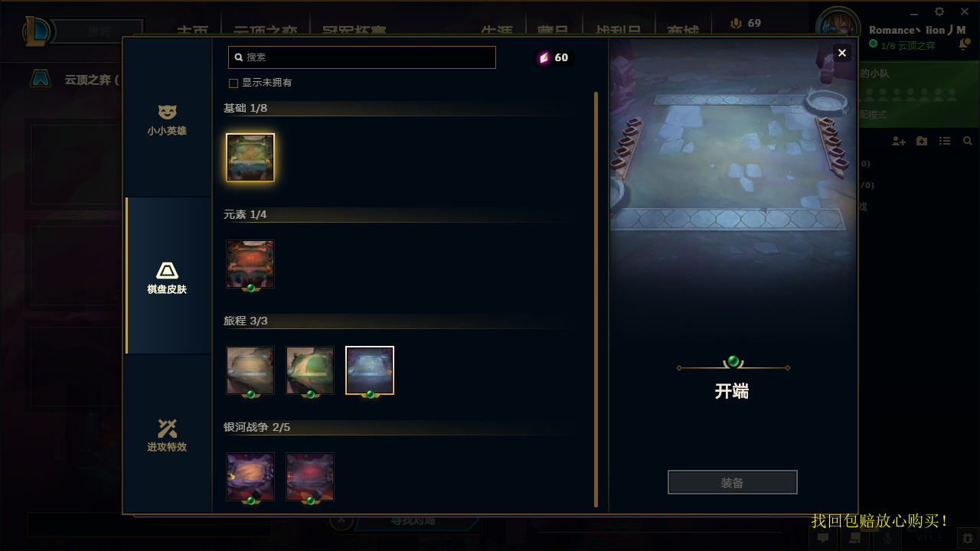Click the add friend icon
This screenshot has height=551, width=980.
click(899, 142)
